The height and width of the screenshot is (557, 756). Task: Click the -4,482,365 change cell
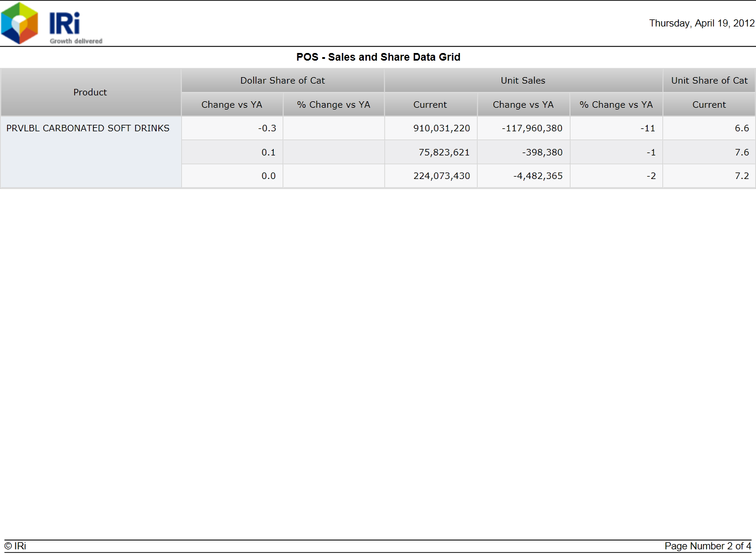point(523,176)
